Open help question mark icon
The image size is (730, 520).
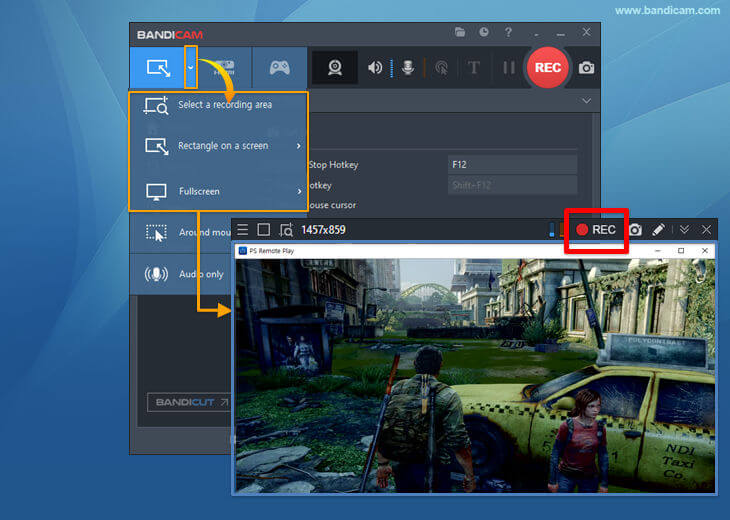tap(508, 32)
